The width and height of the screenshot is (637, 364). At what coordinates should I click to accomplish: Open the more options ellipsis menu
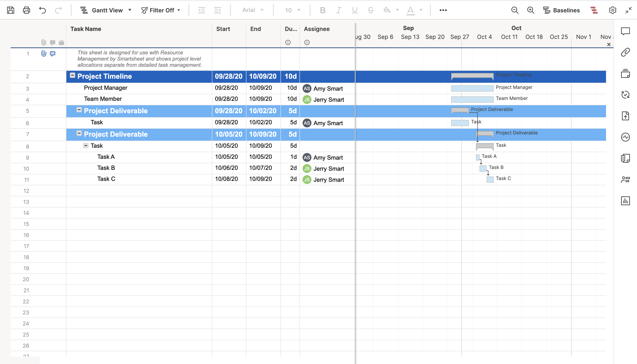(443, 10)
